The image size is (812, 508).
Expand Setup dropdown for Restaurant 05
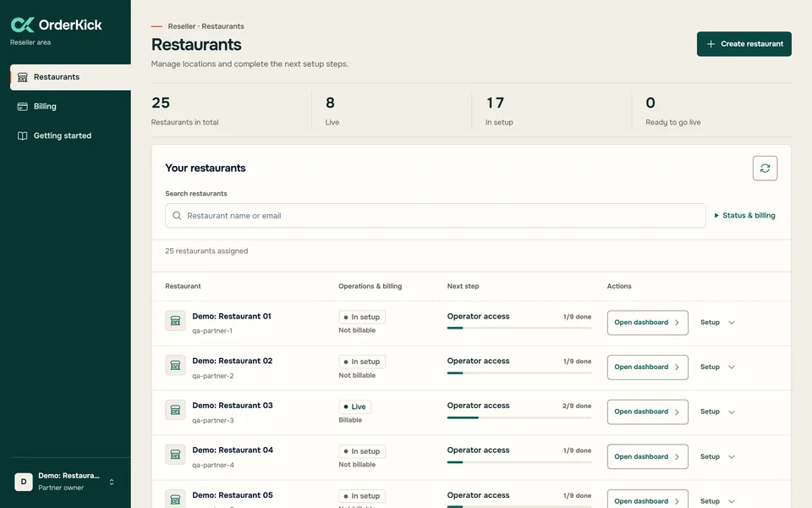[717, 500]
